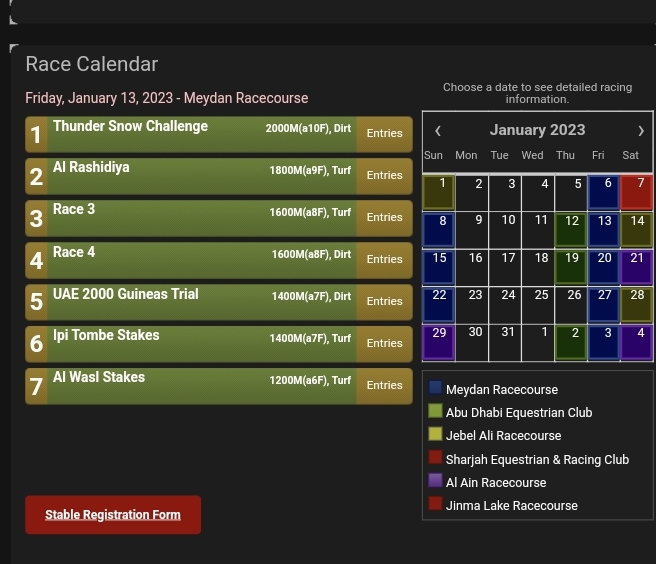This screenshot has height=564, width=656.
Task: Click the January 2023 month title
Action: 538,130
